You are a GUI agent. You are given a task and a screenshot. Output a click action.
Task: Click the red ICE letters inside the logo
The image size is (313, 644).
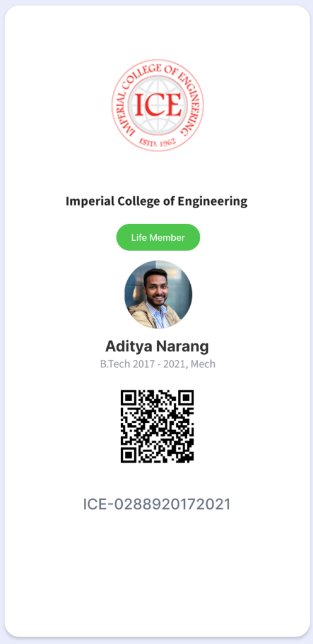[158, 105]
